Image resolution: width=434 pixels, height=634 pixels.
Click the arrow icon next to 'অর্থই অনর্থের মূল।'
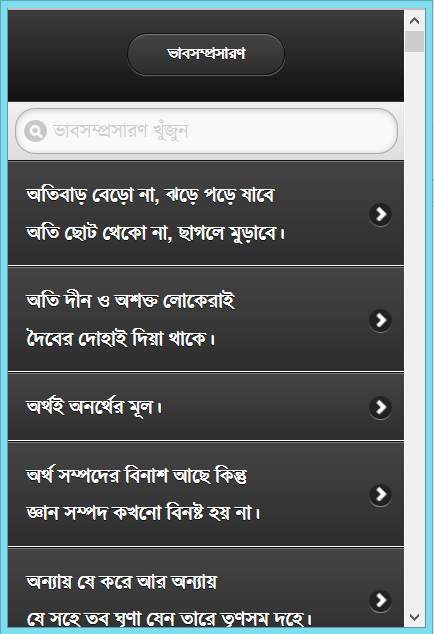tap(380, 407)
